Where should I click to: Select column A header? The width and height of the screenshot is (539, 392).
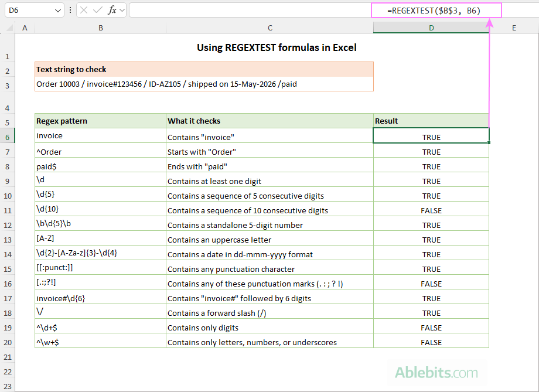pos(25,28)
